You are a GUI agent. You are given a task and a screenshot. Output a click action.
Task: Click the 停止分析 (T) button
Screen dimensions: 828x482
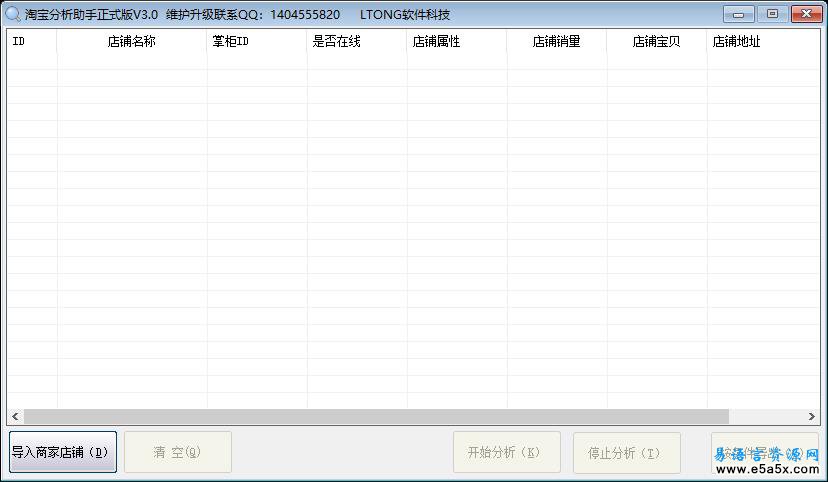click(626, 452)
